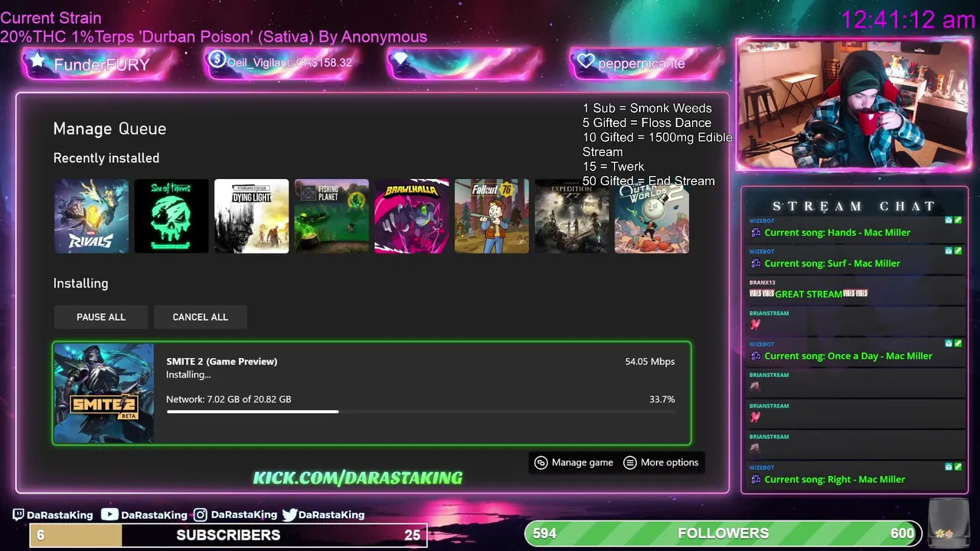The width and height of the screenshot is (980, 551).
Task: Click the YouTube icon beside DaRastaKing
Action: pyautogui.click(x=109, y=515)
